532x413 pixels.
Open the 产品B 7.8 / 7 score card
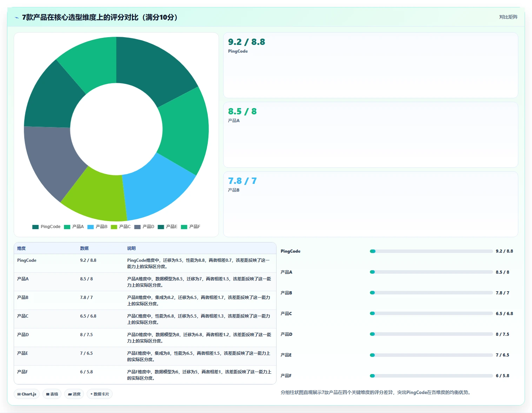[x=371, y=204]
